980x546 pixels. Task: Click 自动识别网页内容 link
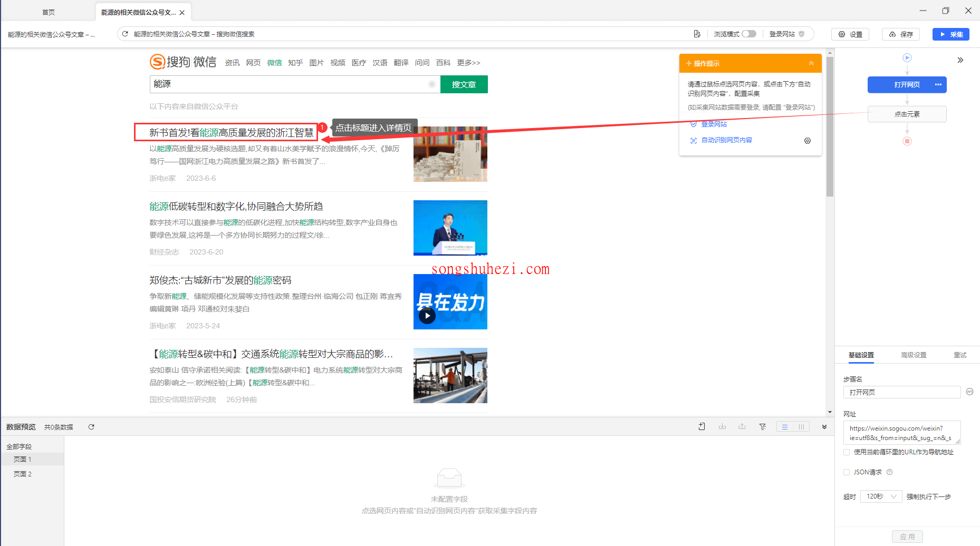[x=726, y=140]
